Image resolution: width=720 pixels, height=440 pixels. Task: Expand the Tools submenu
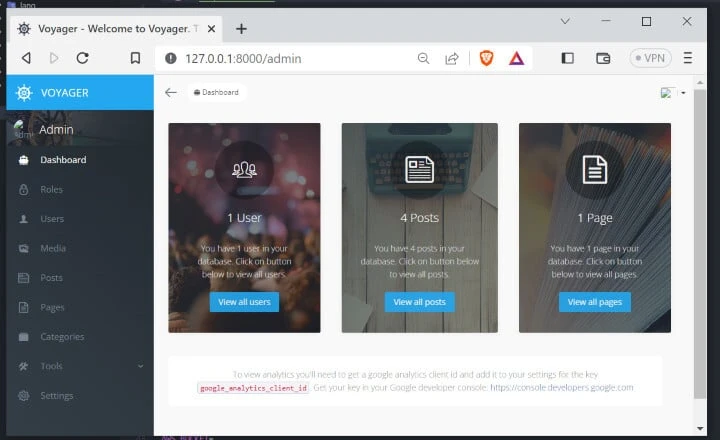(140, 366)
